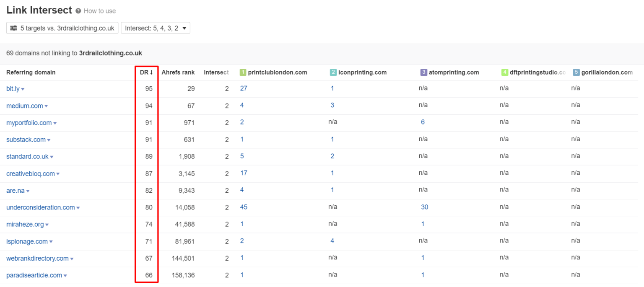
Task: Expand dropdown arrow next to bit.ly
Action: tap(23, 89)
